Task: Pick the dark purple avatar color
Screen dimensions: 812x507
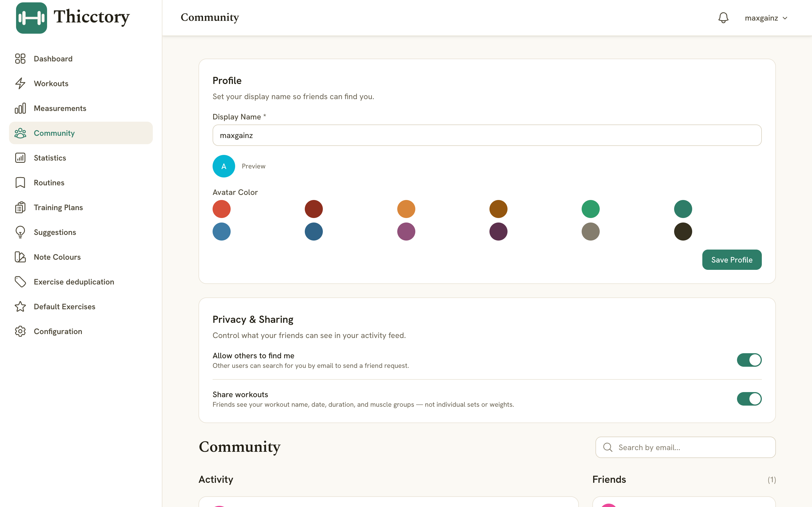Action: click(498, 231)
